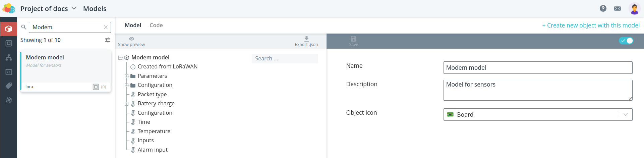Select the Model tab
Viewport: 644px width, 158px height.
tap(133, 25)
